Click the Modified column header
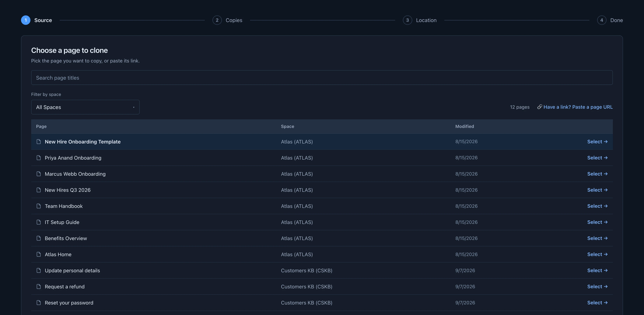The width and height of the screenshot is (644, 315). [464, 127]
